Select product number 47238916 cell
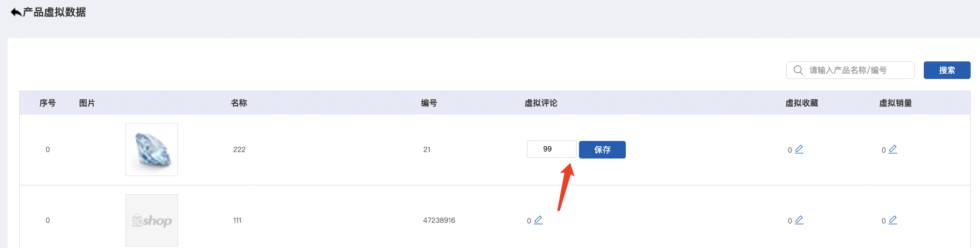 pos(439,221)
